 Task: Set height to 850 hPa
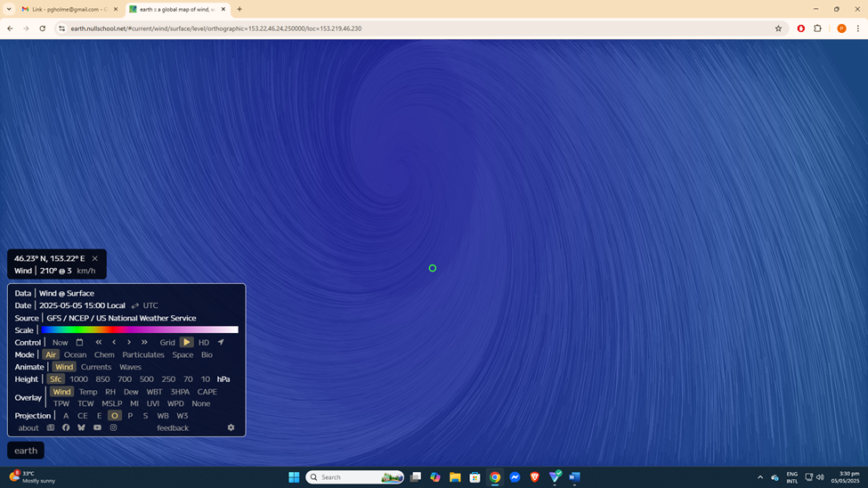(102, 378)
